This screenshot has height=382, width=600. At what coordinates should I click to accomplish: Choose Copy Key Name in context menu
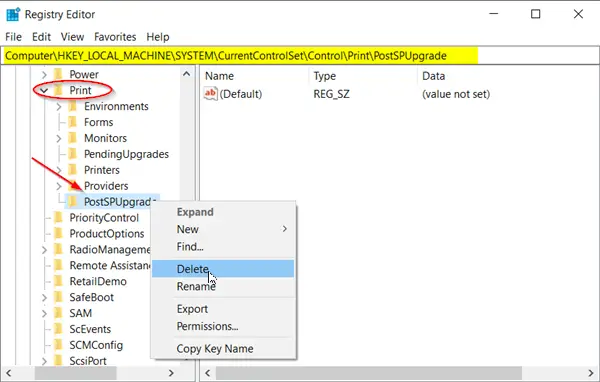pyautogui.click(x=223, y=348)
